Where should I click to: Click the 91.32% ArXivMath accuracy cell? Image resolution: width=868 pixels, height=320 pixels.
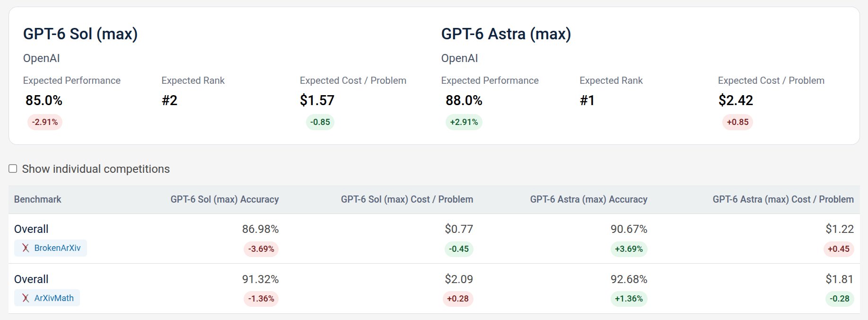click(x=260, y=279)
